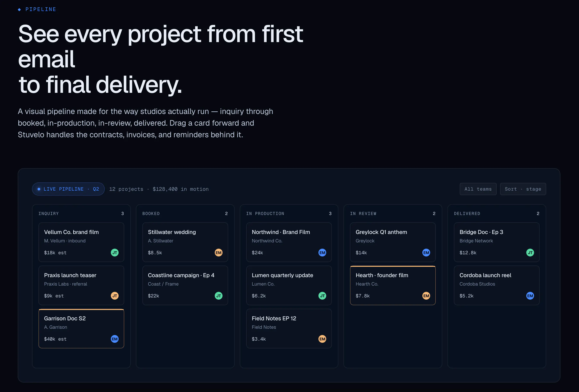Open the Bridge Doc · Ep 3 card

(497, 242)
